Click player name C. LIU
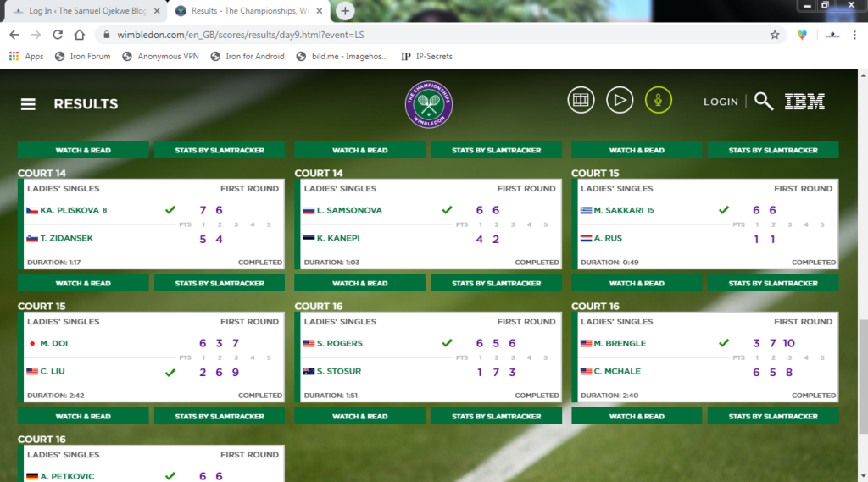 click(x=52, y=371)
